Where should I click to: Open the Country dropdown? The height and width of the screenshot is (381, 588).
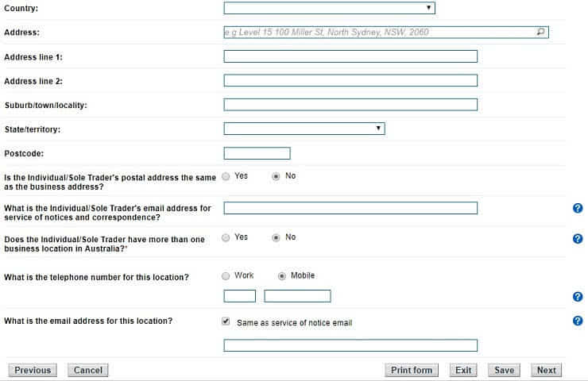pyautogui.click(x=329, y=8)
